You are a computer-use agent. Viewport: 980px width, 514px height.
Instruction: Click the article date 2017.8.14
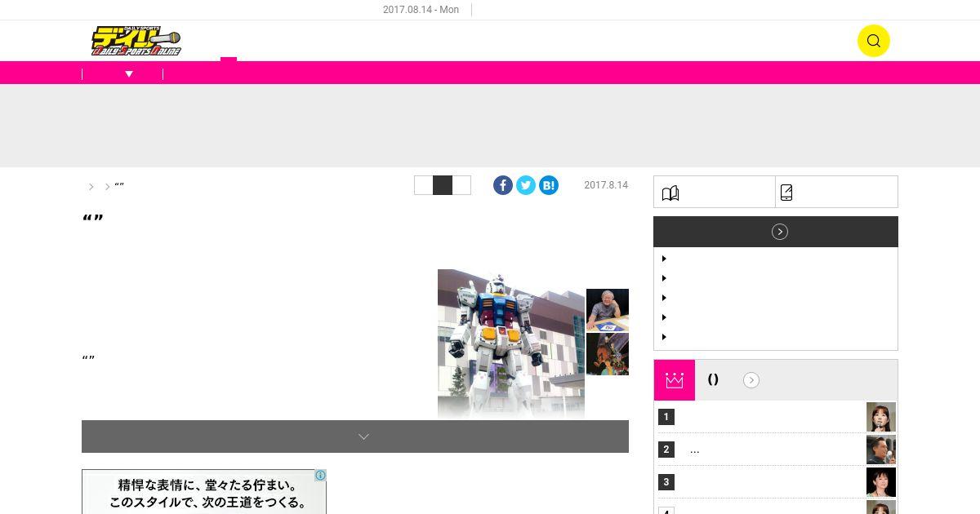[606, 185]
